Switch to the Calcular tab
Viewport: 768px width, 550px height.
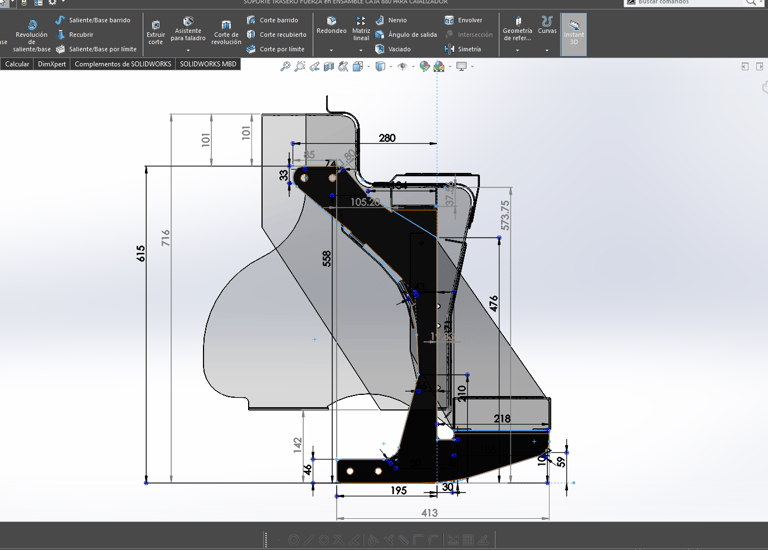coord(17,64)
